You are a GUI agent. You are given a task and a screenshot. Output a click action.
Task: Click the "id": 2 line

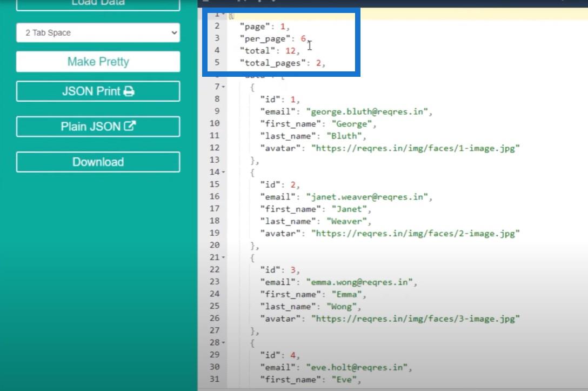[280, 184]
